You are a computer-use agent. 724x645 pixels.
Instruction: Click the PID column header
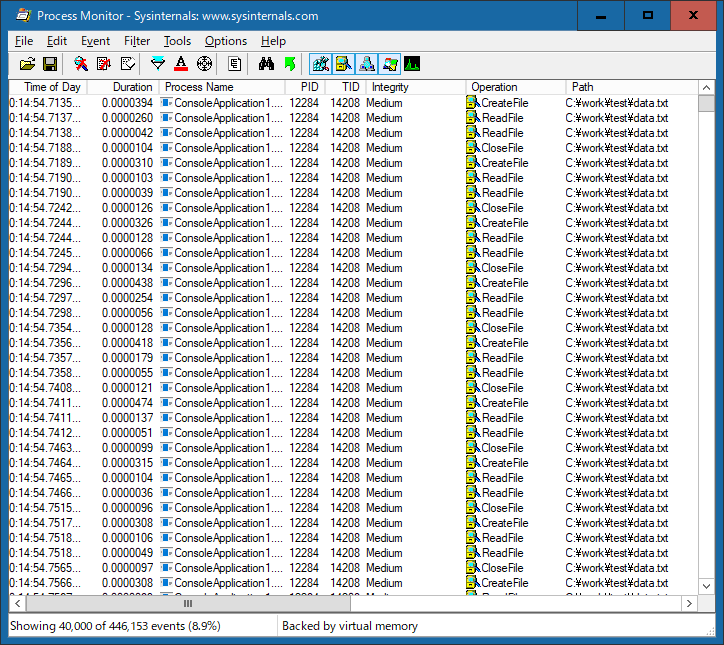pos(305,87)
